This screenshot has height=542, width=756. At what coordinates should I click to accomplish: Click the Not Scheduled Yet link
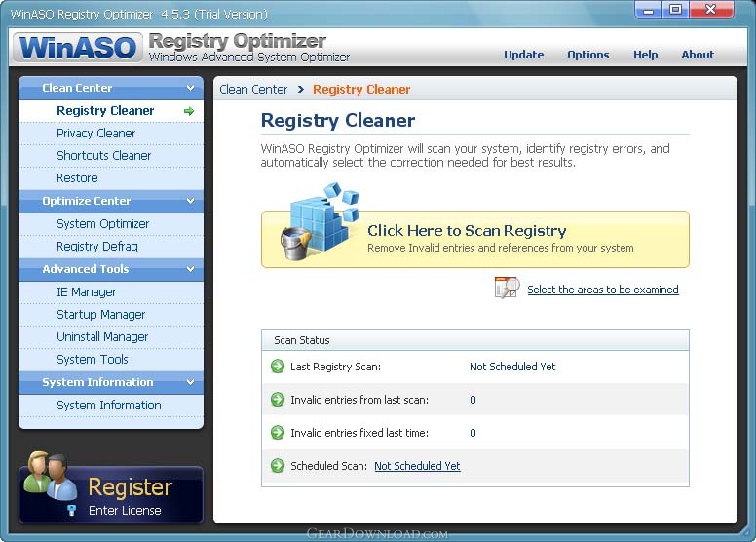(417, 466)
